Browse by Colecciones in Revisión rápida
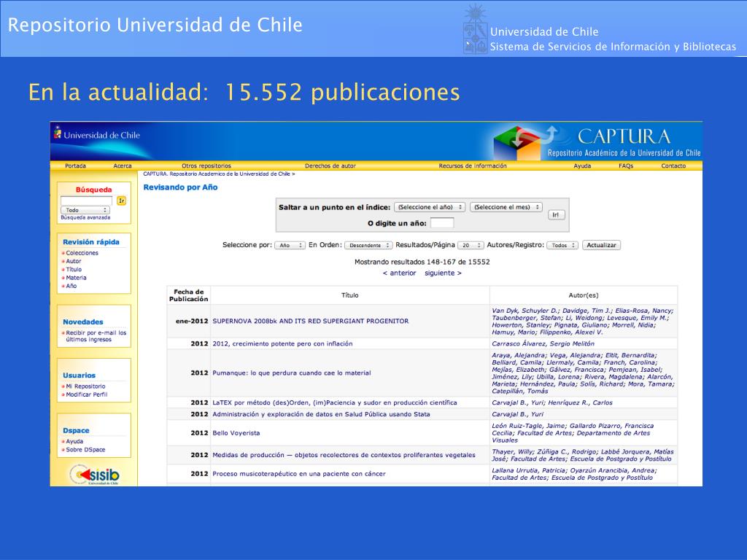Viewport: 747px width, 560px height. pos(82,253)
